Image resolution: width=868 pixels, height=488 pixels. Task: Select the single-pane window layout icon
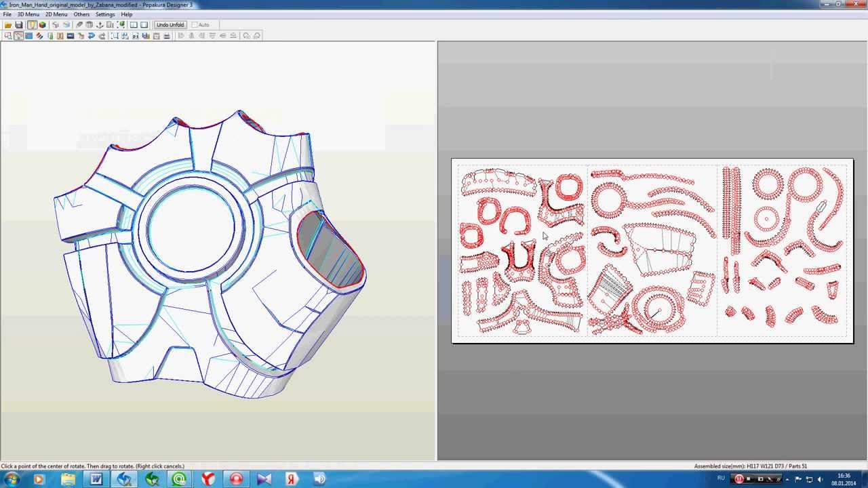point(144,25)
